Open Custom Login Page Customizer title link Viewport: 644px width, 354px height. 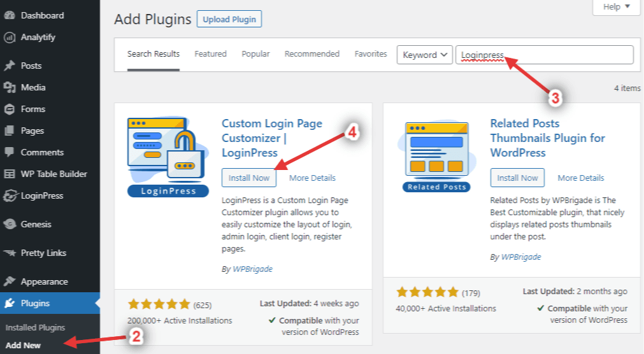coord(272,138)
